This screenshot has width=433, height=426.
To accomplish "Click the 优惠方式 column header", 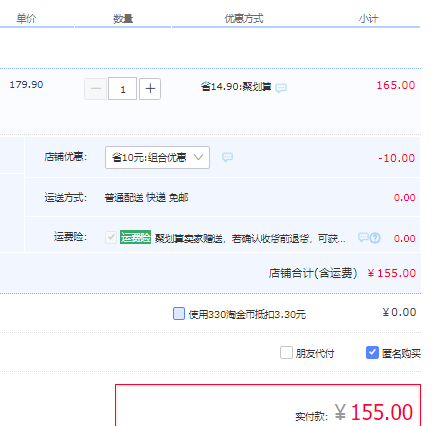I will (244, 19).
